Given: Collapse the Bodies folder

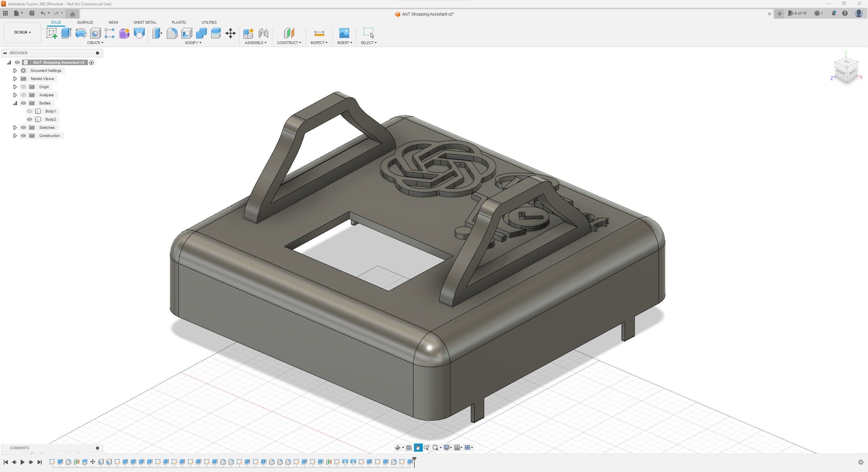Looking at the screenshot, I should tap(15, 103).
